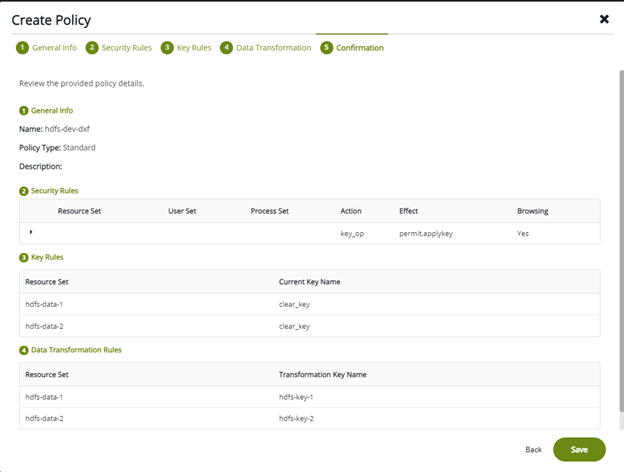Click step 1 circle icon in wizard

(x=22, y=47)
